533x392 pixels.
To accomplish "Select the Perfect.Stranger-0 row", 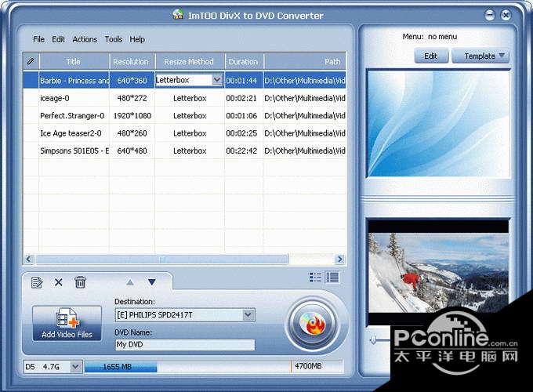I will 184,116.
